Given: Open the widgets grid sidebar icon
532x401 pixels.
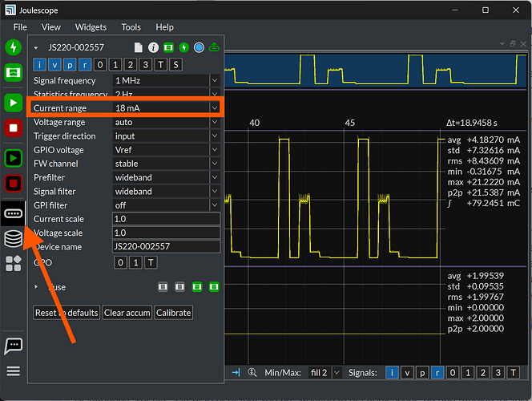Looking at the screenshot, I should click(14, 264).
